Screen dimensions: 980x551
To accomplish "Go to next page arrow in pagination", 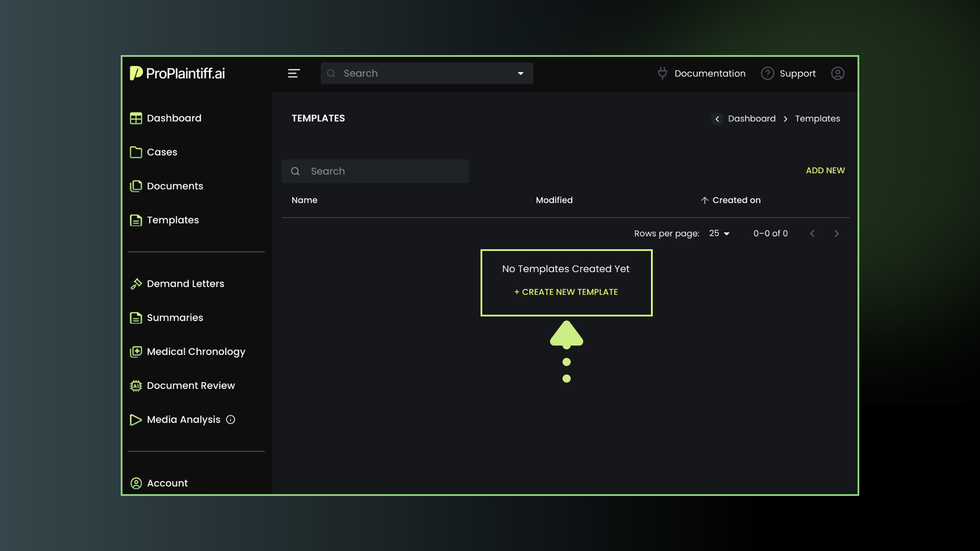I will tap(836, 234).
